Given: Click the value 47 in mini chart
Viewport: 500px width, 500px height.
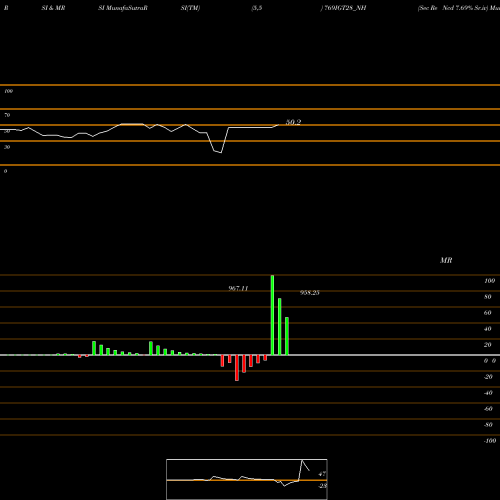Looking at the screenshot, I should (322, 474).
